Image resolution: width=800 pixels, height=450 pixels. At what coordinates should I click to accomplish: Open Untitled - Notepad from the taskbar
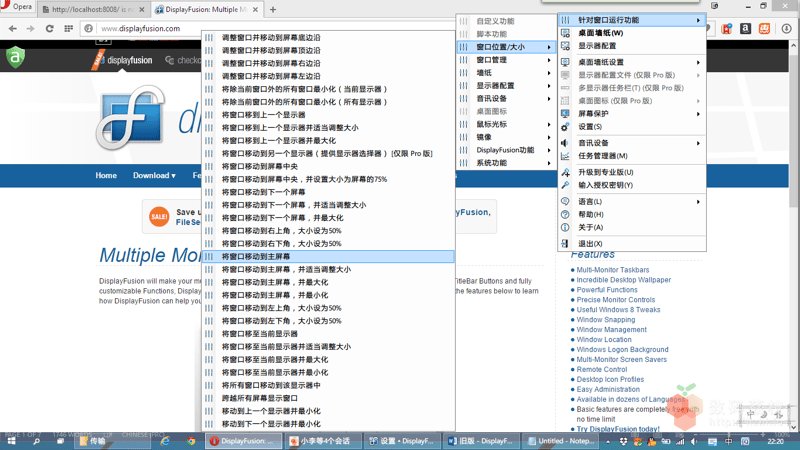[x=560, y=441]
